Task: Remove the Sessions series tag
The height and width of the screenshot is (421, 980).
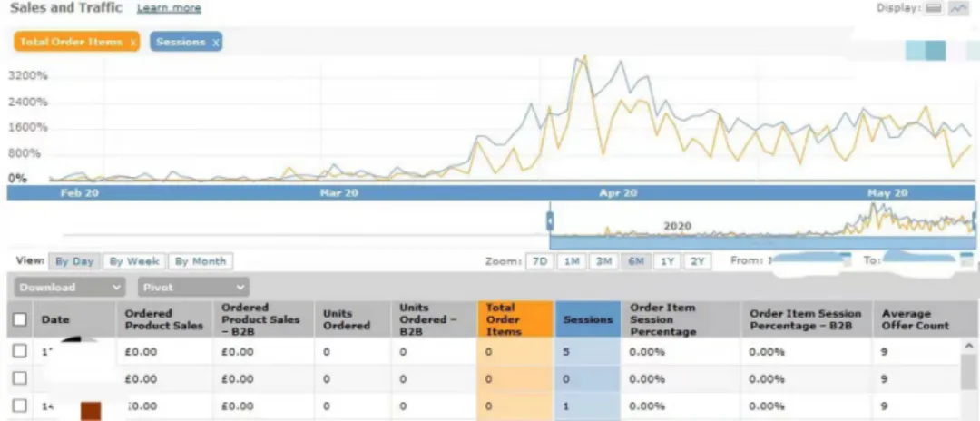Action: click(216, 43)
